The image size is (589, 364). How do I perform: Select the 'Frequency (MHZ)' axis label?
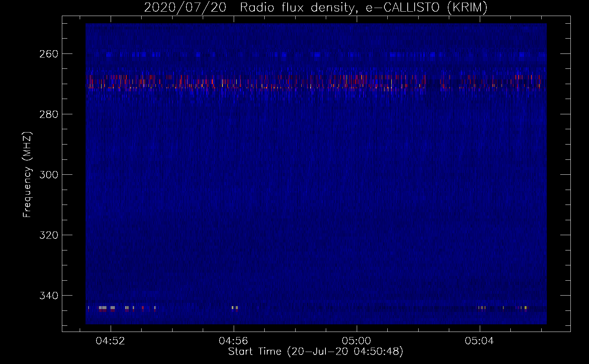click(27, 174)
